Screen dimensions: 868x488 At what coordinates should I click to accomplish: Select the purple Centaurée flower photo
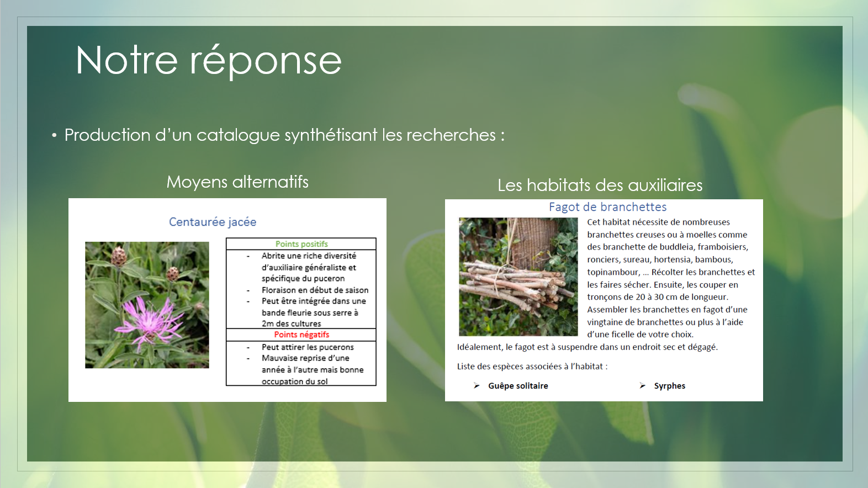click(147, 305)
